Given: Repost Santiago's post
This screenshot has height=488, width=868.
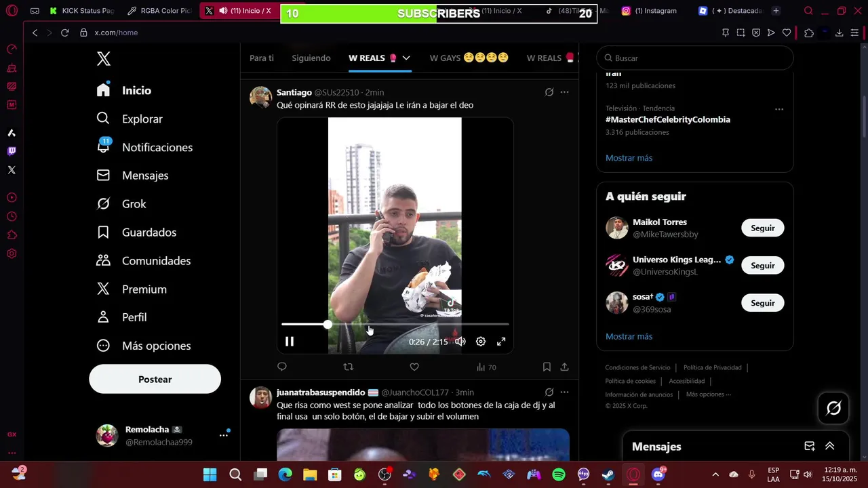Looking at the screenshot, I should click(x=349, y=367).
